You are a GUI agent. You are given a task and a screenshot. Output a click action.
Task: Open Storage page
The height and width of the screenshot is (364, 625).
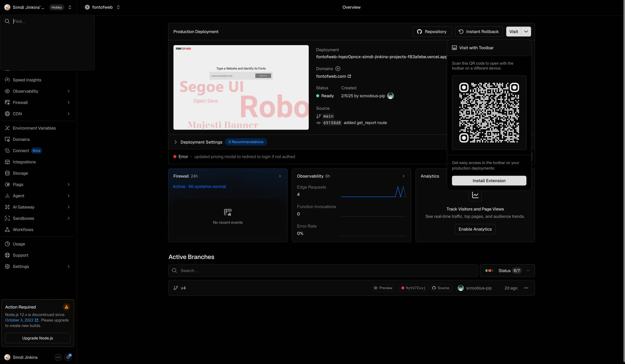[37, 173]
